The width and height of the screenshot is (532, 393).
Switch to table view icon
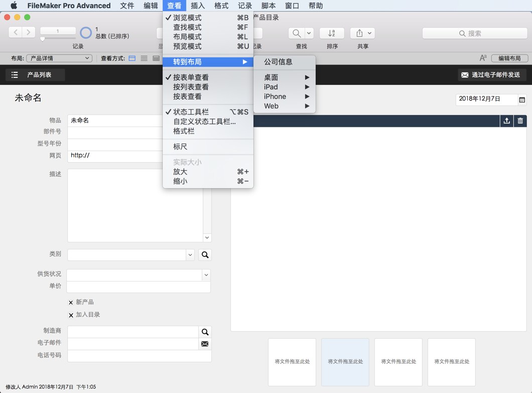156,58
